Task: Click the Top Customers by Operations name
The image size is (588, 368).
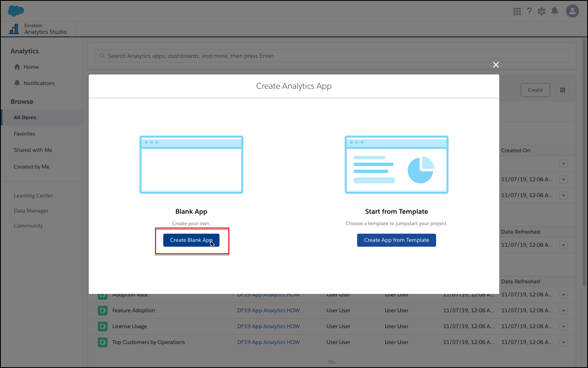Action: [149, 342]
